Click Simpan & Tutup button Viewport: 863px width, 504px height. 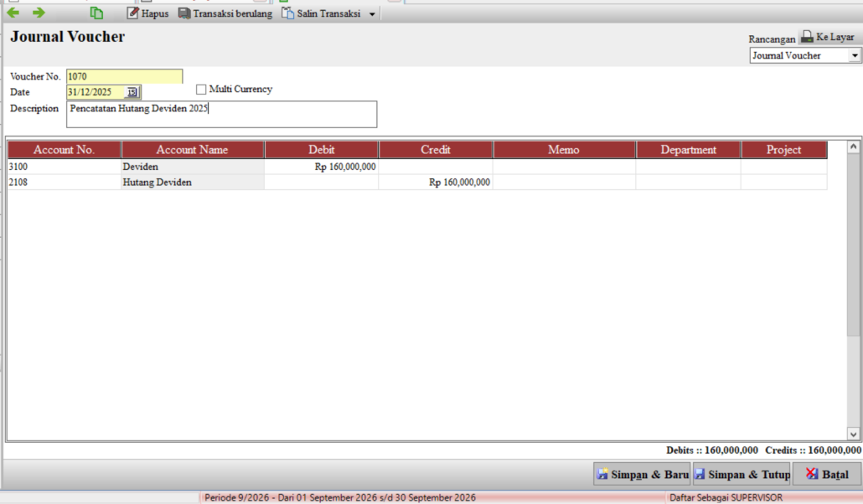tap(742, 475)
